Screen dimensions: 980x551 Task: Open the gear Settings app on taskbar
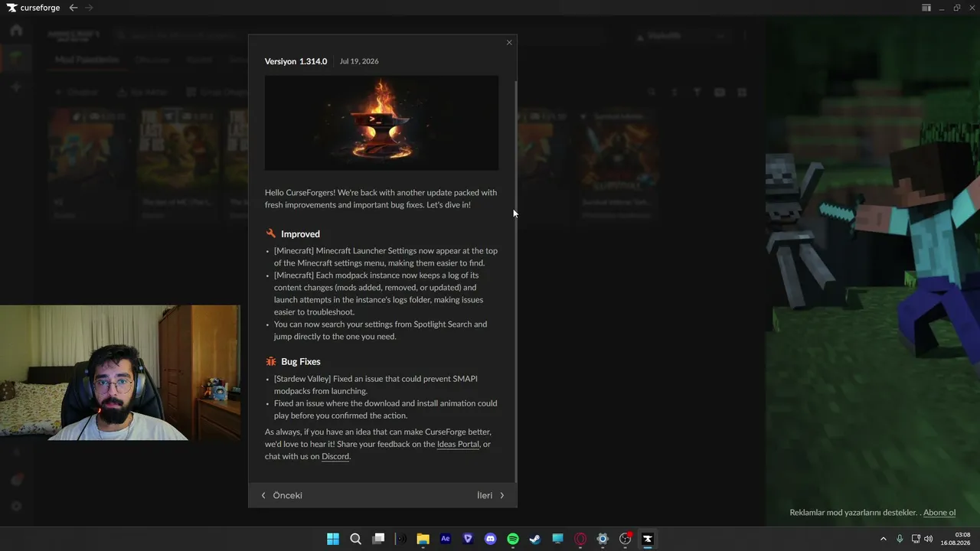click(x=603, y=539)
